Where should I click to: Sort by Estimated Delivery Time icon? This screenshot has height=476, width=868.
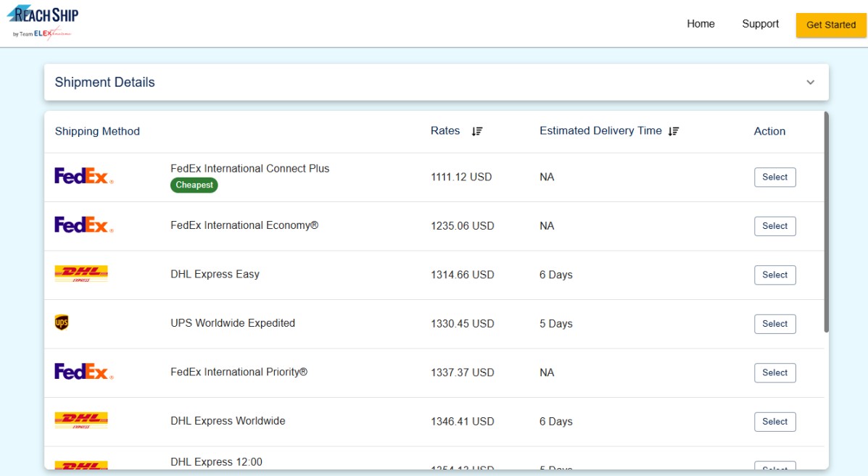coord(673,131)
